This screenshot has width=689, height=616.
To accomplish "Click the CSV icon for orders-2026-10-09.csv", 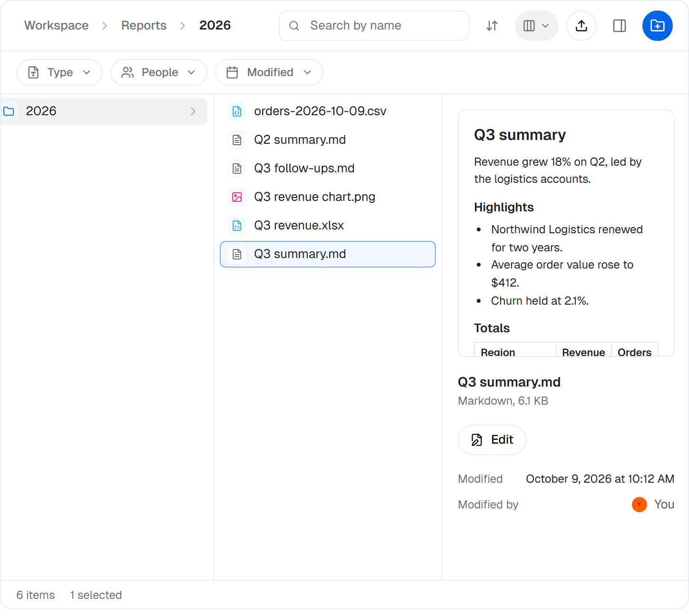I will 237,111.
